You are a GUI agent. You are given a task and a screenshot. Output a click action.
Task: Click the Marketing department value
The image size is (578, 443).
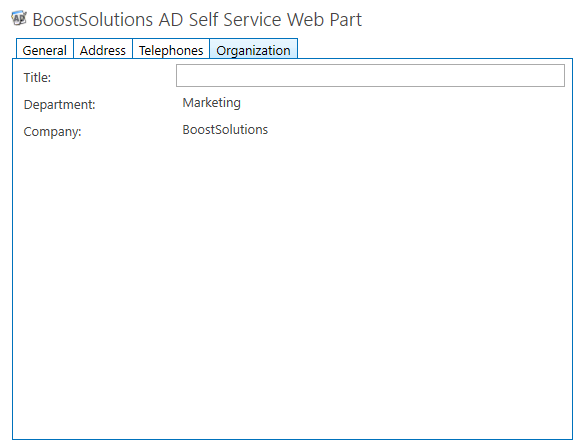[x=212, y=103]
